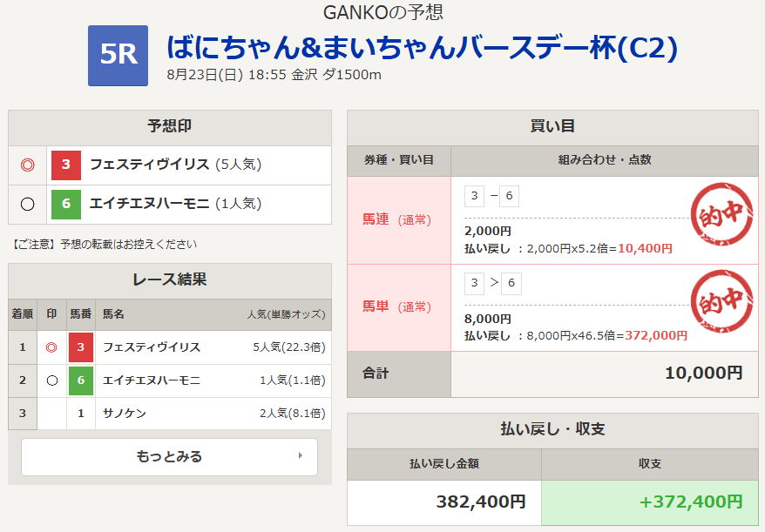Click the 予想印 panel header
The image size is (765, 532).
[x=170, y=127]
